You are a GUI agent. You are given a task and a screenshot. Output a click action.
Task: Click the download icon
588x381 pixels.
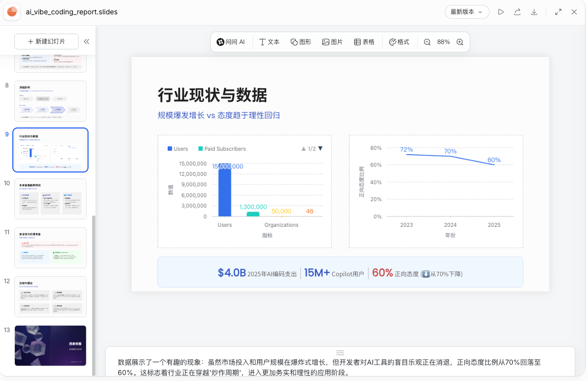pos(534,12)
